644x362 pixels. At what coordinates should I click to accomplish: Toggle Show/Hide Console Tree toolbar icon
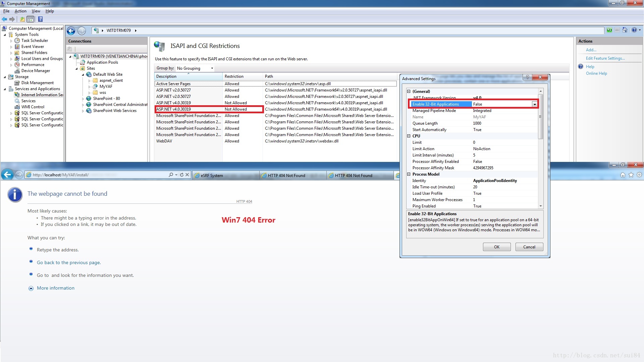click(31, 19)
